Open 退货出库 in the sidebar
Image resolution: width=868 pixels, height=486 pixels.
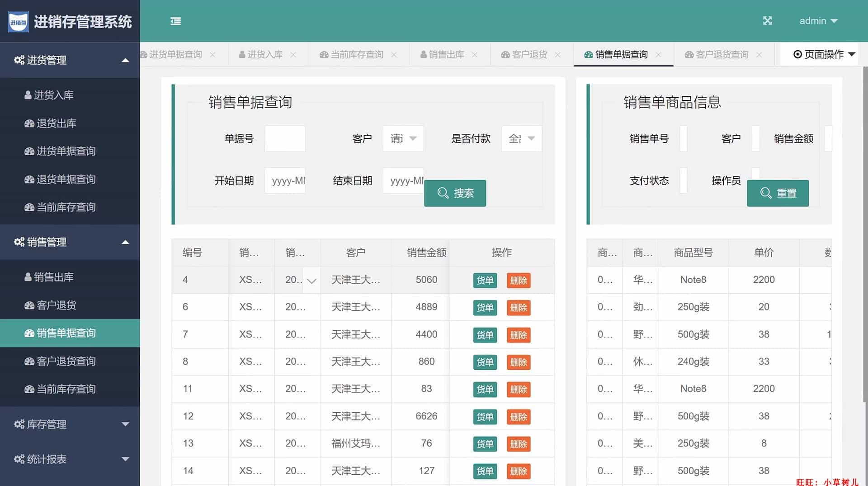(x=56, y=123)
